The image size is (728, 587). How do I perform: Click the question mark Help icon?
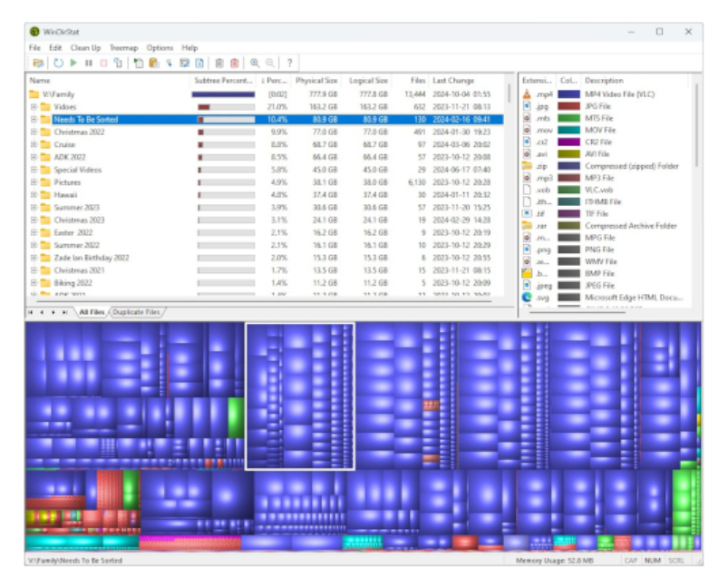pos(290,63)
